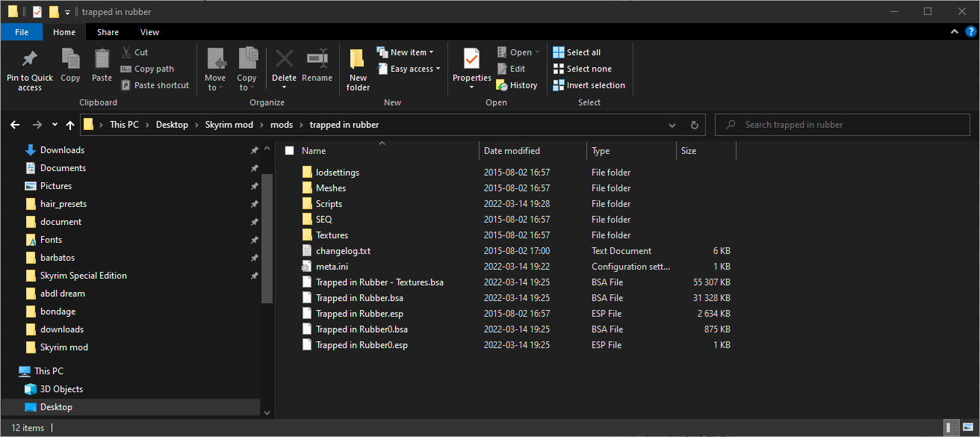The height and width of the screenshot is (437, 980).
Task: Cut the selected item
Action: tap(134, 52)
